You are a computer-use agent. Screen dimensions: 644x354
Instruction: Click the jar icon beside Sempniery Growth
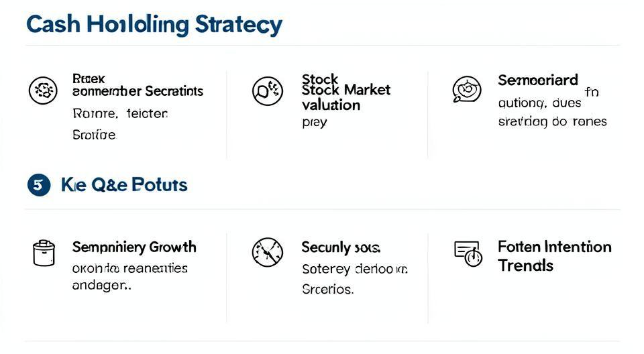pyautogui.click(x=43, y=253)
